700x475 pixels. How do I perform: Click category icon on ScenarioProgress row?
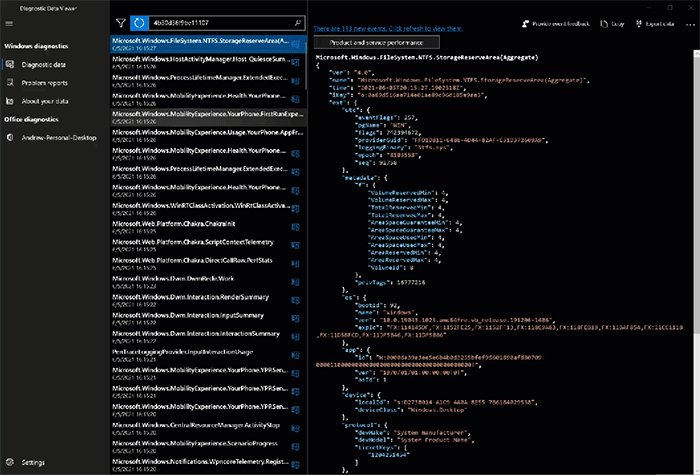(x=295, y=447)
